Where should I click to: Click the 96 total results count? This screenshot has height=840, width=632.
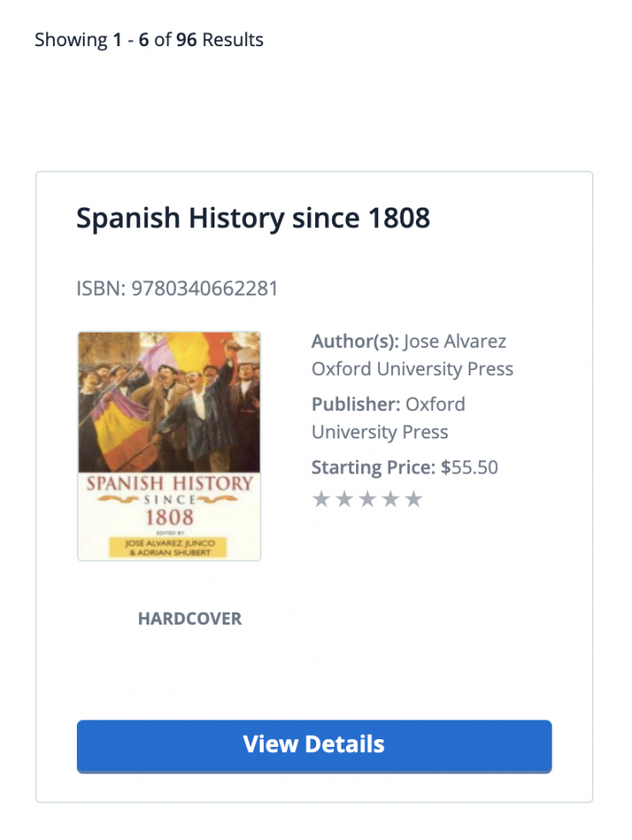[187, 39]
